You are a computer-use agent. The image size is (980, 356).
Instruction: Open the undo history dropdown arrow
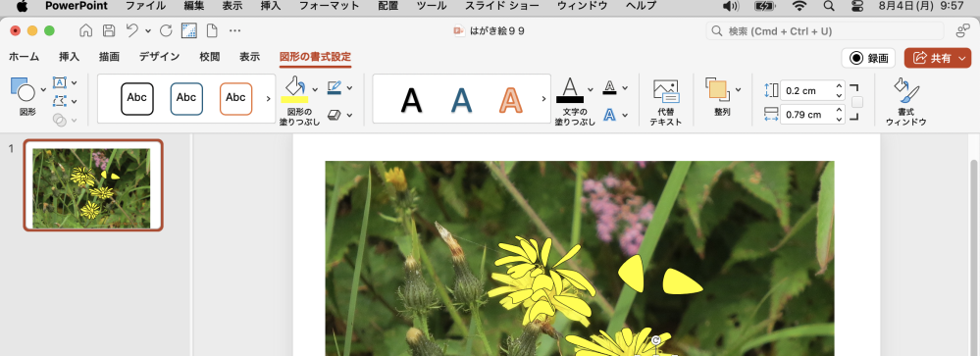148,30
